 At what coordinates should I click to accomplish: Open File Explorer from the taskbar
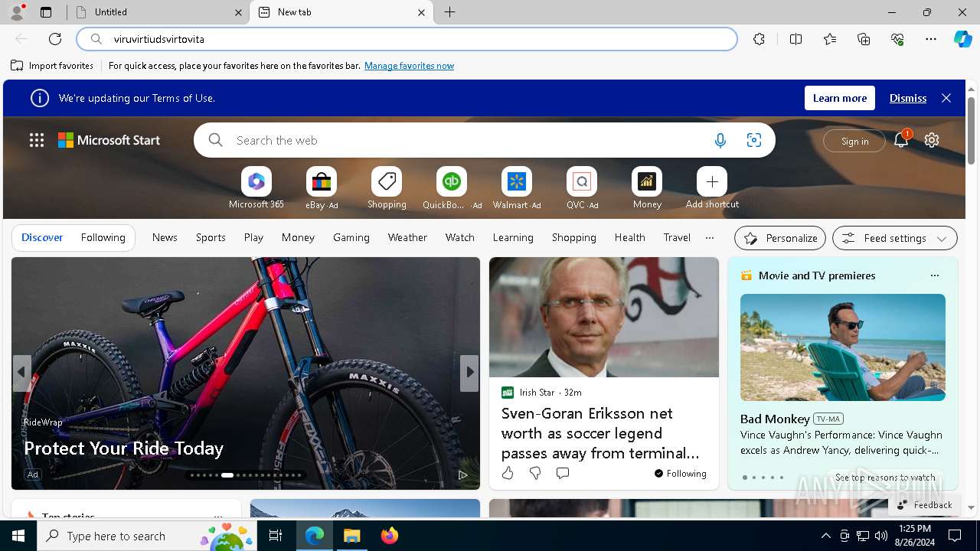point(352,536)
